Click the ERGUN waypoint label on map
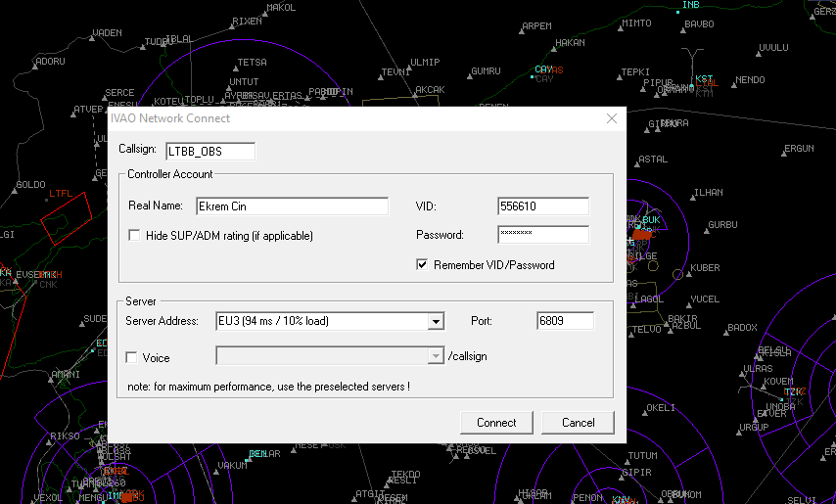The image size is (836, 504). tap(799, 148)
